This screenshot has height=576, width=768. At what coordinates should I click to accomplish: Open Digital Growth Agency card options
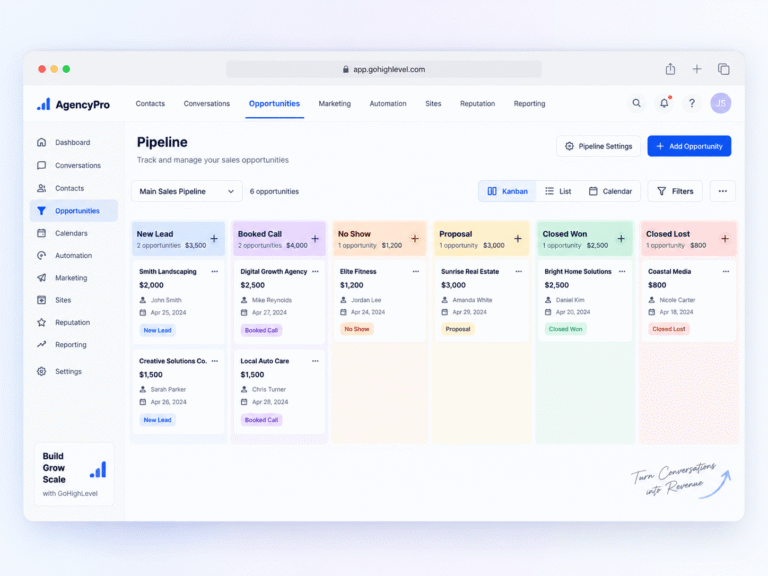[315, 271]
